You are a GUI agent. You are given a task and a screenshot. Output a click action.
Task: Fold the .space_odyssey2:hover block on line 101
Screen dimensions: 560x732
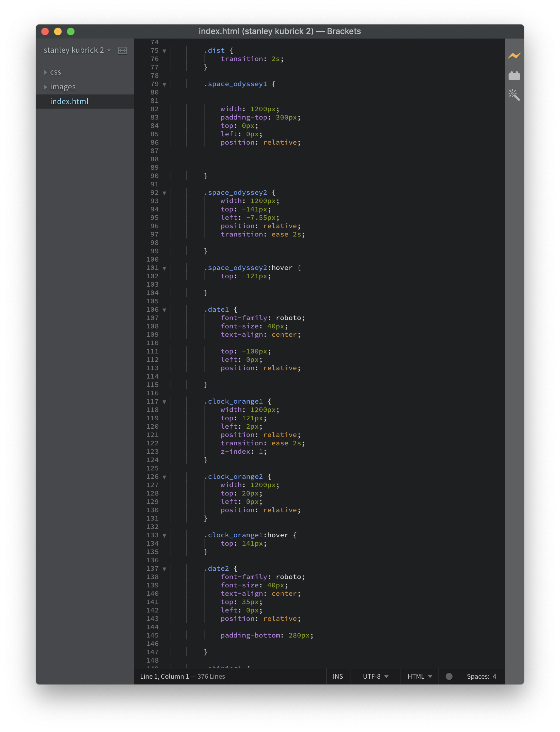(164, 268)
